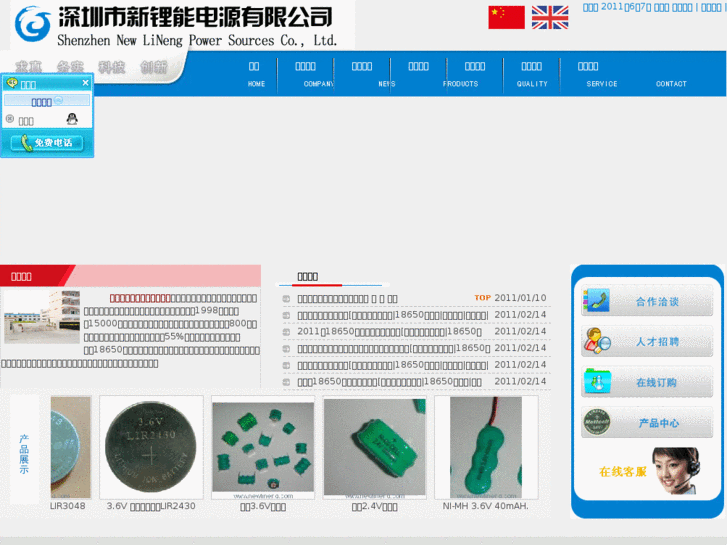The width and height of the screenshot is (727, 545).
Task: Click the 在线订购 button
Action: (647, 382)
